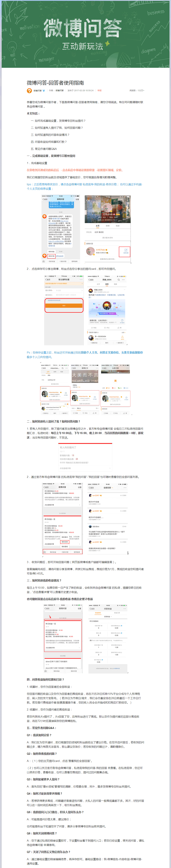Click the 赞 like icon under 周健_GEEK post
171x868 pixels.
(x=119, y=328)
